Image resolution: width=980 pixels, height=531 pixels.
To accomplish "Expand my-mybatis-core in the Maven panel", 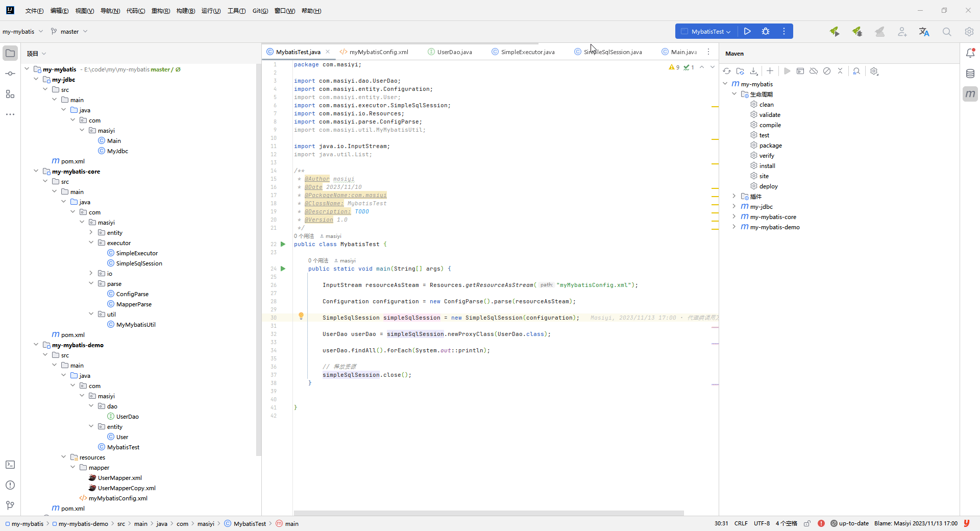I will [x=734, y=216].
